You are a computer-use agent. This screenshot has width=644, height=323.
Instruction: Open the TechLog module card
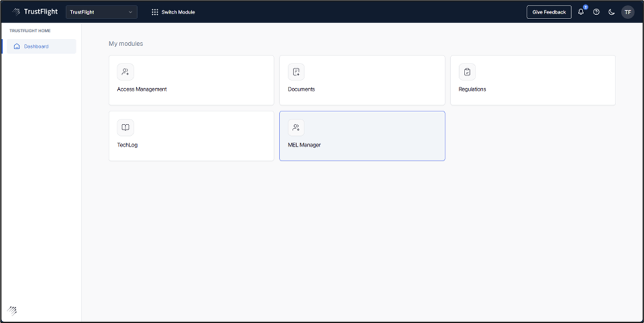click(x=191, y=136)
